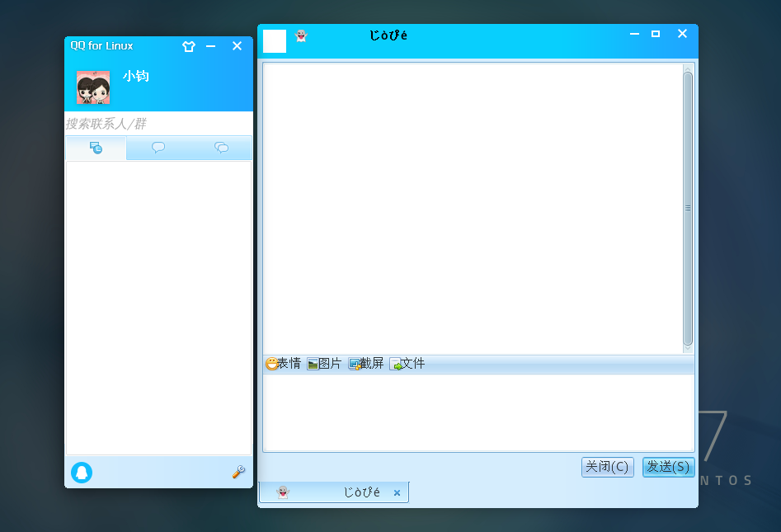Image resolution: width=781 pixels, height=532 pixels.
Task: Click the 小钩 profile avatar
Action: tap(93, 87)
